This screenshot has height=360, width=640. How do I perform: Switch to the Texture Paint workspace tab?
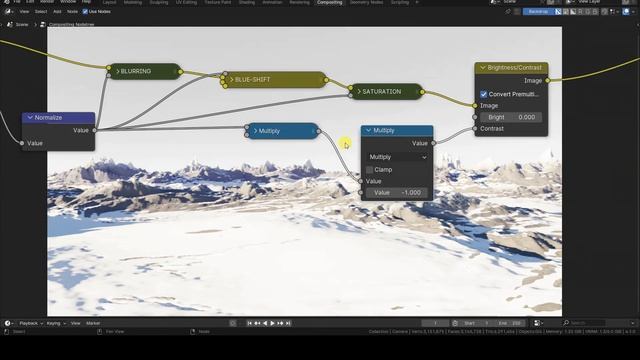218,2
